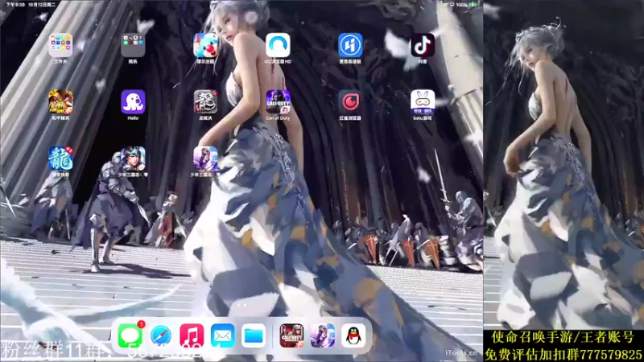Open the 抖音 TikTok app
Screen dimensions: 644x362
point(423,45)
